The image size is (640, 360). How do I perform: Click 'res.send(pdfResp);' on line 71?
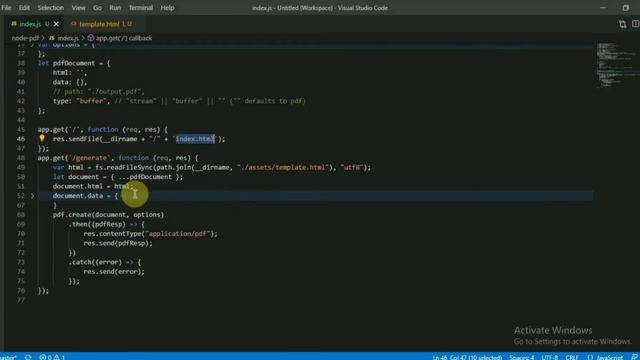(x=118, y=243)
